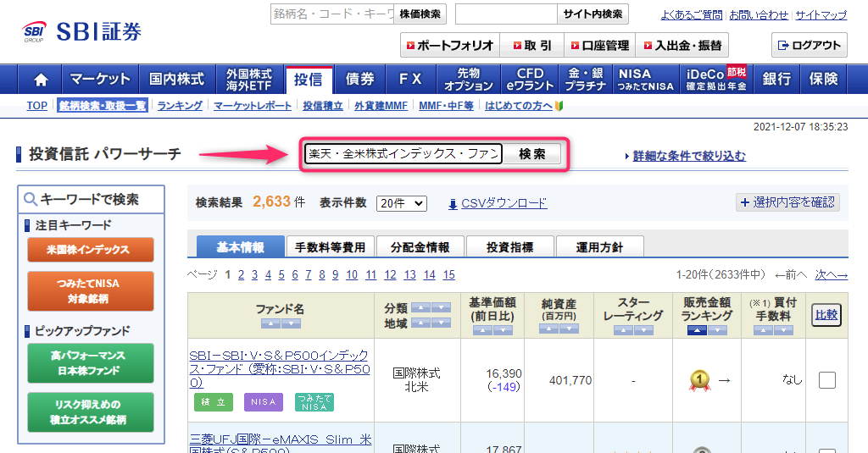
Task: Sort fund name ascending
Action: pyautogui.click(x=270, y=323)
